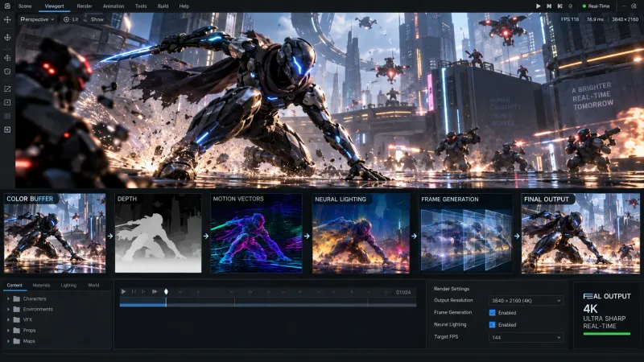Open the Help menu
The width and height of the screenshot is (644, 362).
pos(184,6)
